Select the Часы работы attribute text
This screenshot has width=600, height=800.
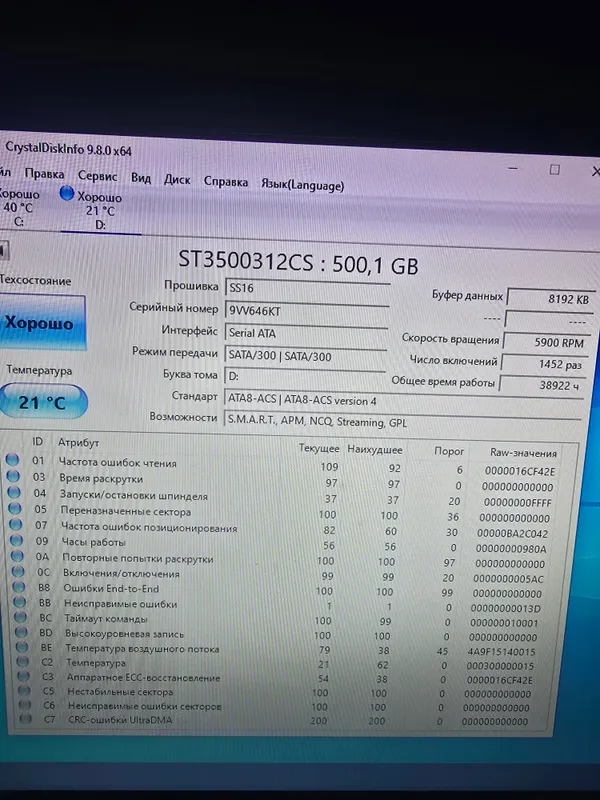coord(93,541)
